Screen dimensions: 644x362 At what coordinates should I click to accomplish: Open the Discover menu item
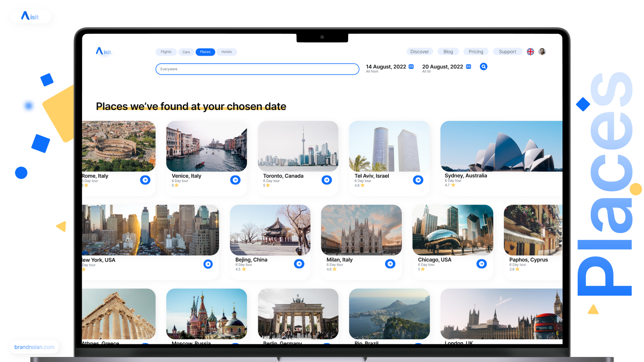420,51
